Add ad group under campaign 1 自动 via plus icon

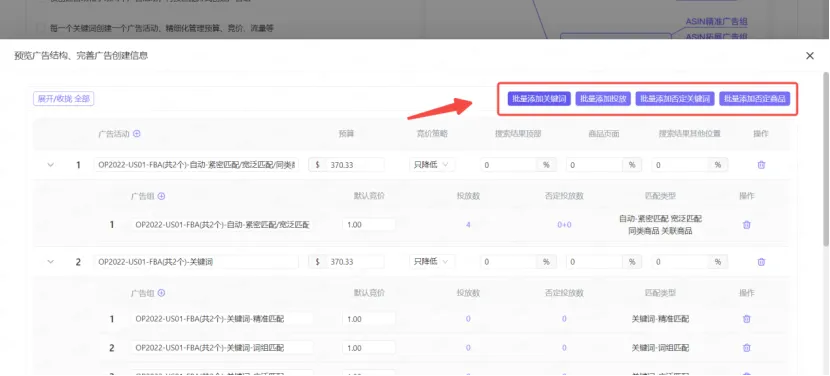[x=161, y=196]
